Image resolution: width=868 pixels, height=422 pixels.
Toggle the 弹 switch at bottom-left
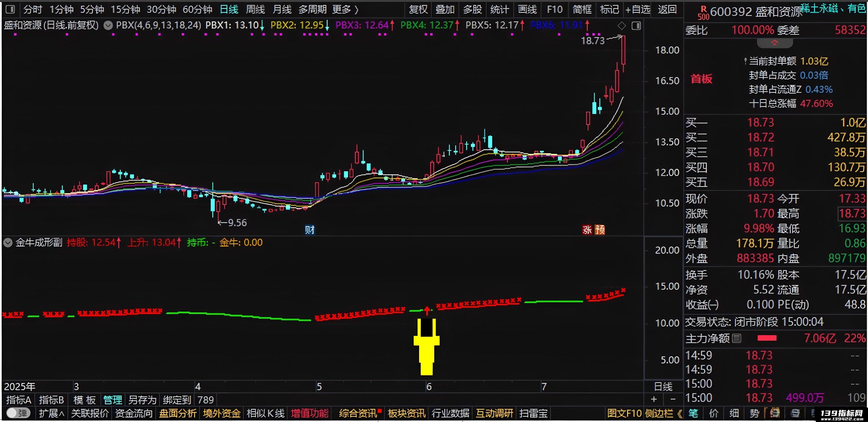click(19, 413)
